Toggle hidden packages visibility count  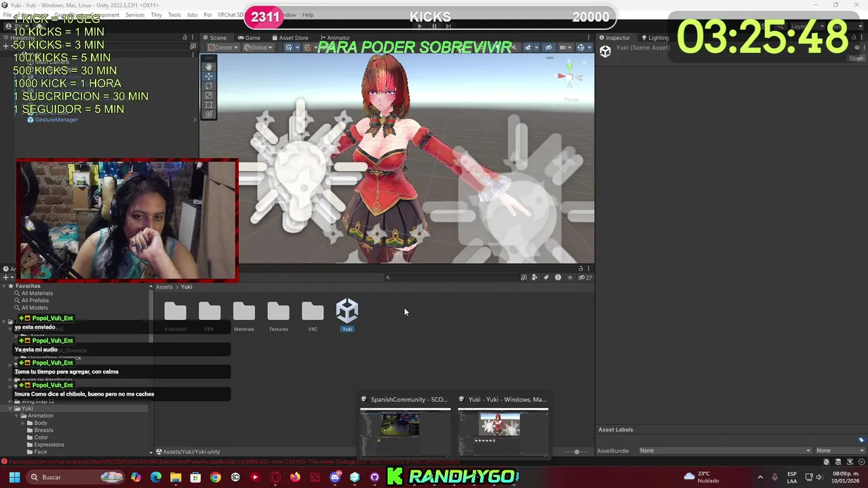(585, 277)
